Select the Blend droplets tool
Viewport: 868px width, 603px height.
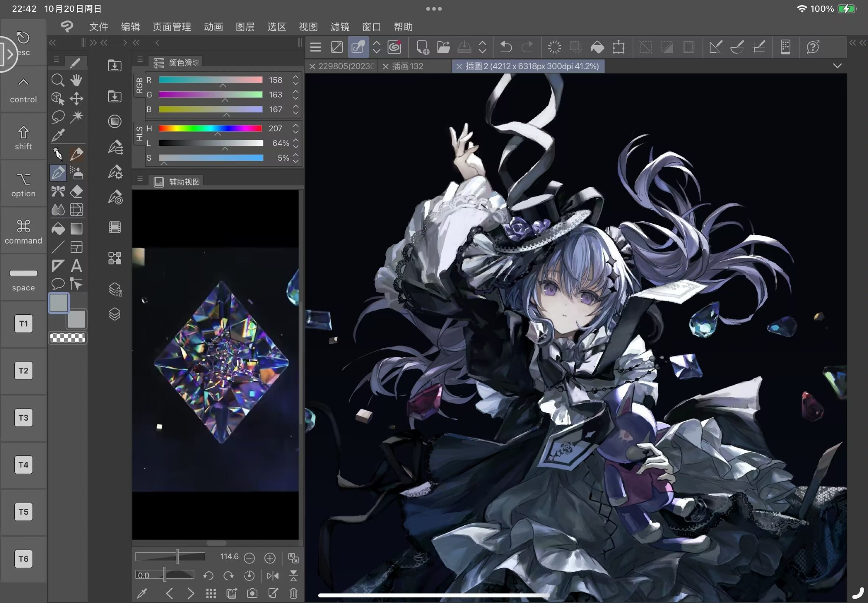coord(58,210)
